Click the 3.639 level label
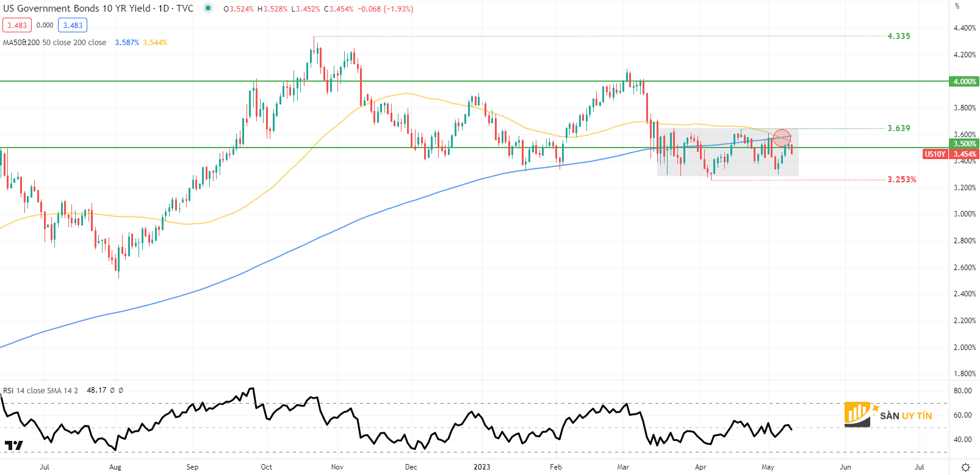This screenshot has height=475, width=980. coord(898,128)
